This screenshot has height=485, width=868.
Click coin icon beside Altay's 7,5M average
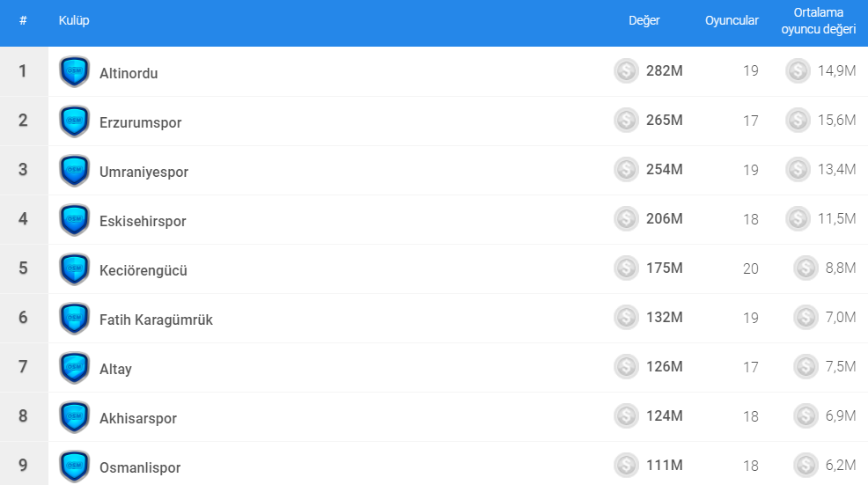pos(805,367)
